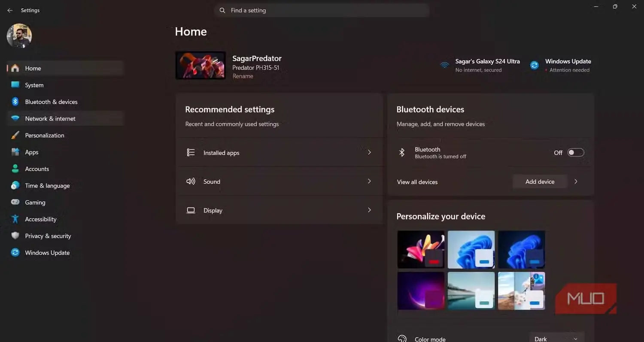Screen dimensions: 644x342
Task: Click the System monitor icon
Action: 15,85
